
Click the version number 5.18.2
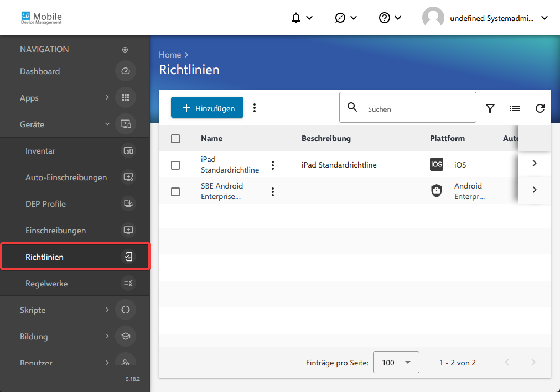pos(132,379)
